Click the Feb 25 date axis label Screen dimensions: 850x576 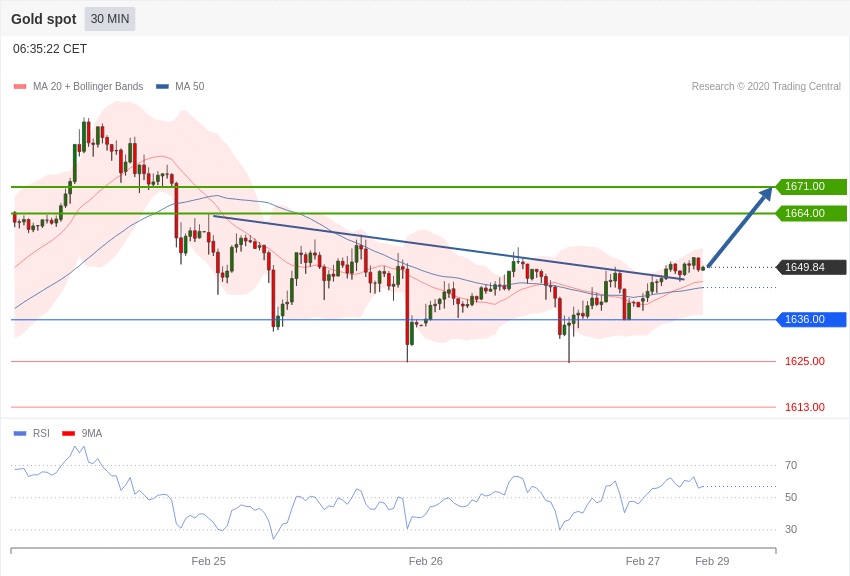click(208, 561)
